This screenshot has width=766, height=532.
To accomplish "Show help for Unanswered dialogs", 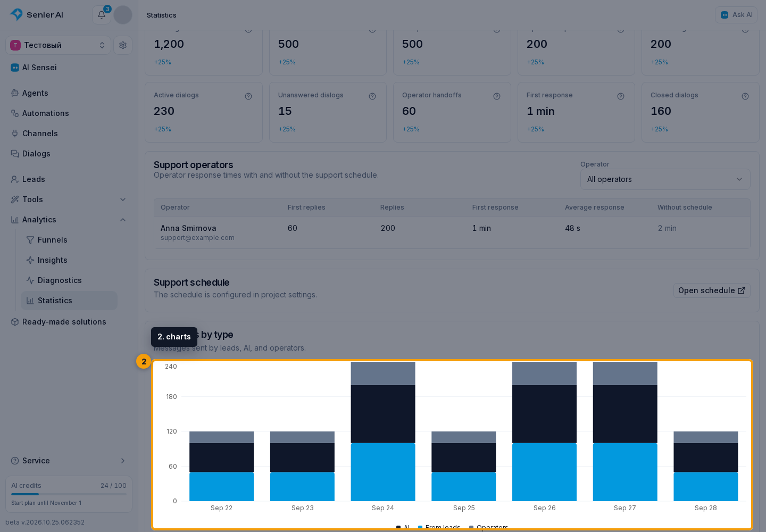I will [372, 96].
